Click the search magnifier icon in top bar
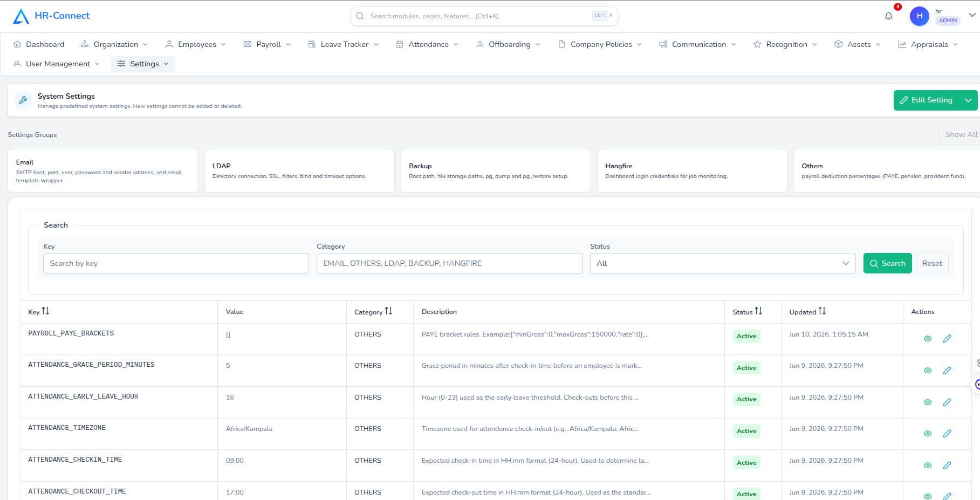980x500 pixels. click(x=360, y=16)
